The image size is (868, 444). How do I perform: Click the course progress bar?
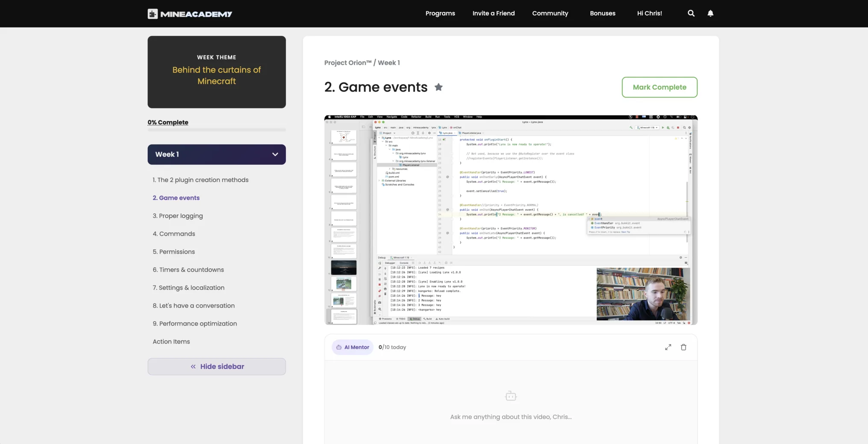pos(217,130)
